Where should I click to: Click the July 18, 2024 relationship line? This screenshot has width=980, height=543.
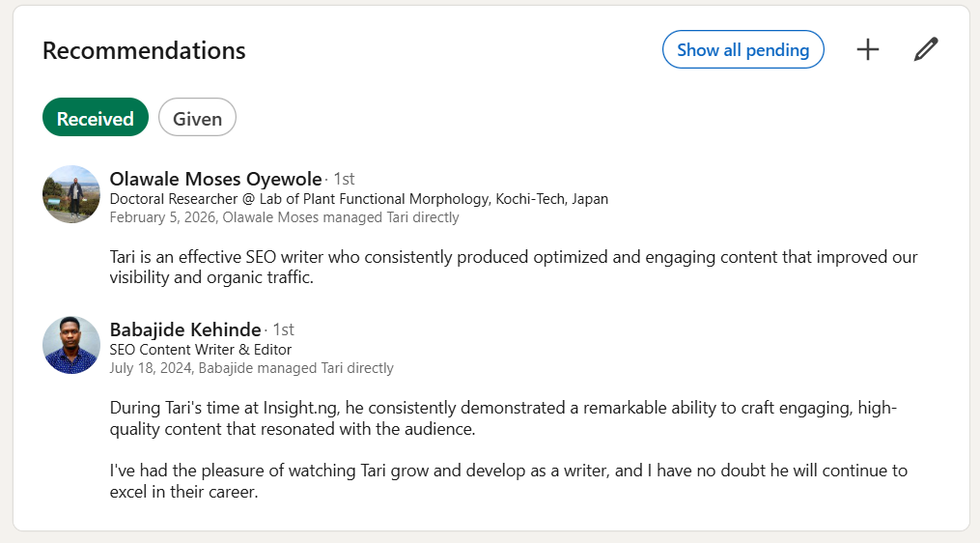pyautogui.click(x=251, y=368)
